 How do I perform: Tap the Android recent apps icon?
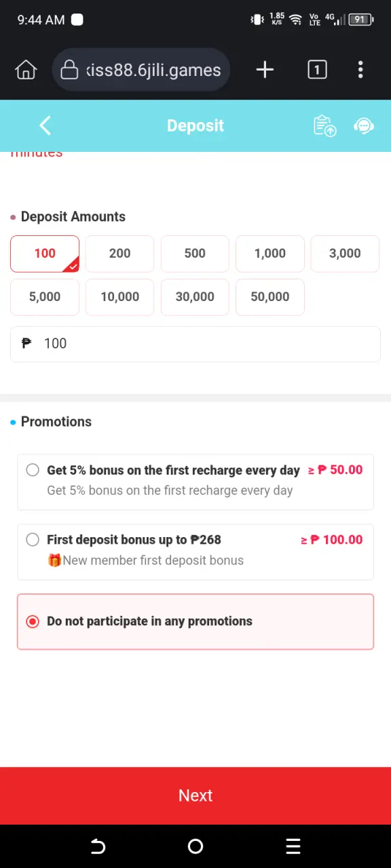coord(293,846)
